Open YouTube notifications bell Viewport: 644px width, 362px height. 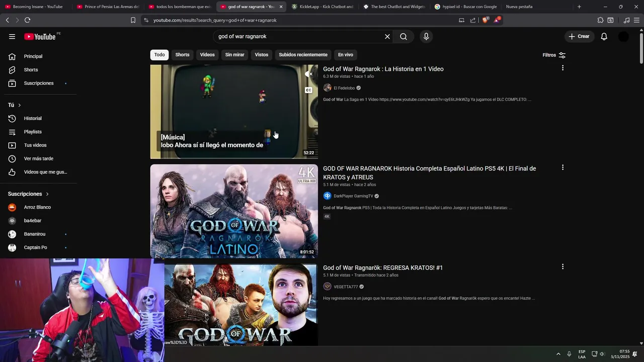(x=604, y=36)
